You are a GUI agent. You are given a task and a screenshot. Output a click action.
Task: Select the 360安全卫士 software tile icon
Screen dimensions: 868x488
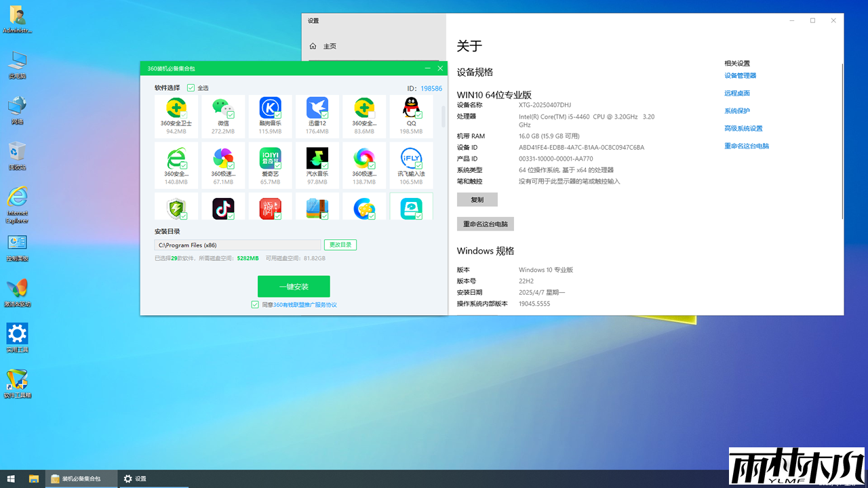176,108
